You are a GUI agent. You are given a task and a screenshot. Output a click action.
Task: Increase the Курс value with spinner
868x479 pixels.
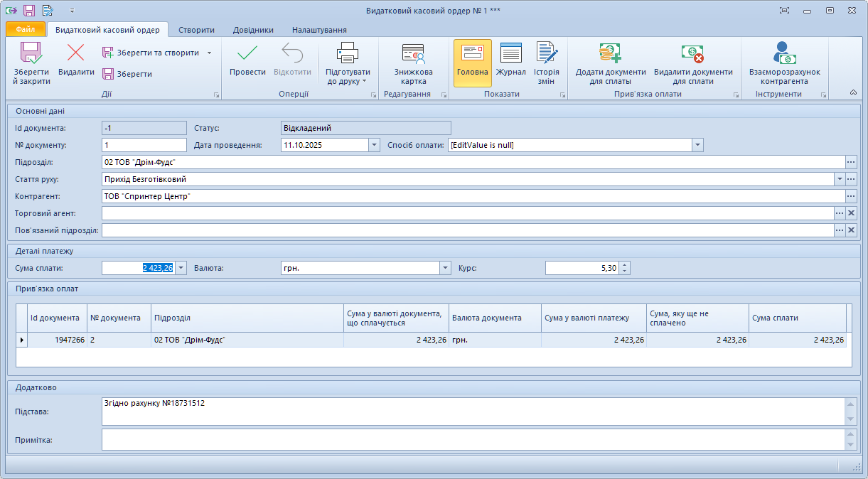pyautogui.click(x=624, y=264)
